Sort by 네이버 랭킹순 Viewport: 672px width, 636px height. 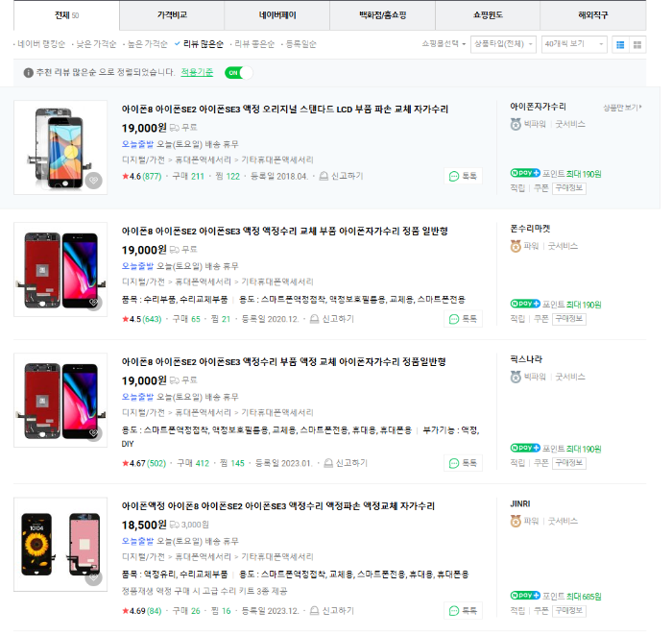pos(41,45)
